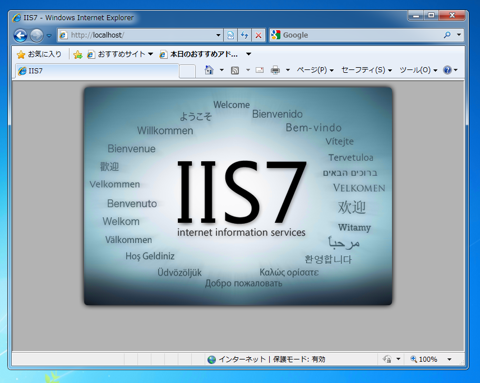Expand the zoom level dropdown arrow
The width and height of the screenshot is (480, 383).
(449, 359)
